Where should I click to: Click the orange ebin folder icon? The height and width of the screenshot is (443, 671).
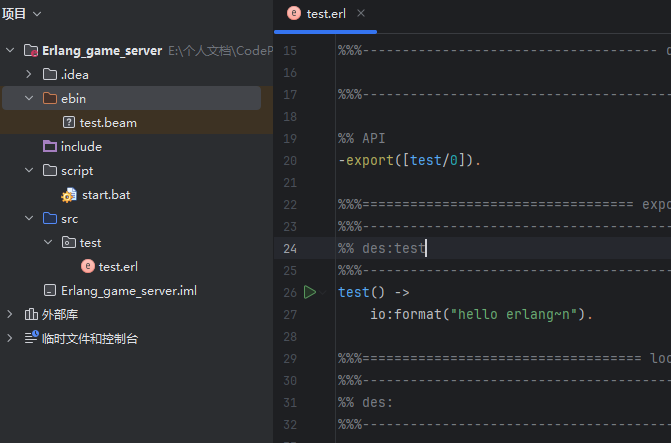(x=50, y=98)
